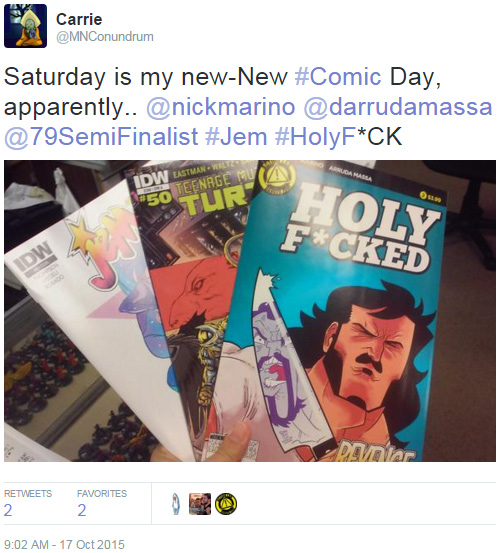Click the first retweeter's ghost avatar
This screenshot has height=553, width=500.
[x=176, y=504]
